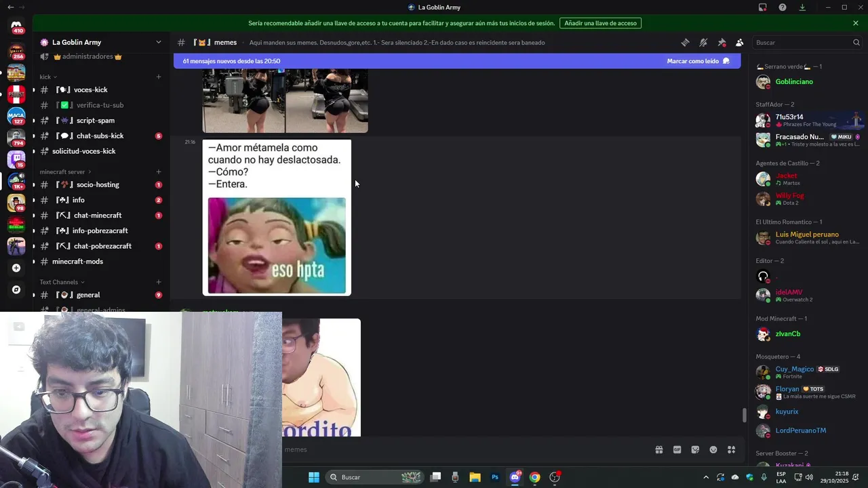The height and width of the screenshot is (488, 868).
Task: Add a server with plus icon
Action: [16, 268]
